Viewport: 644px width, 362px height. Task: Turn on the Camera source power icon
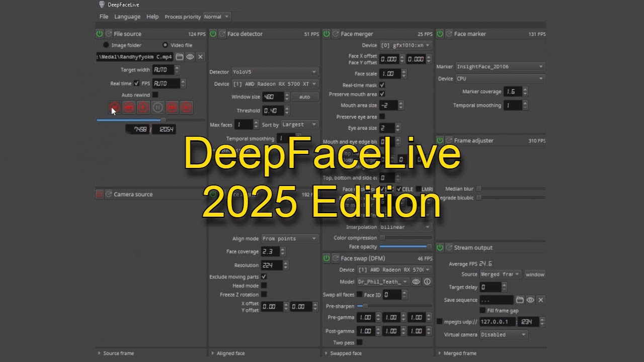click(x=100, y=194)
